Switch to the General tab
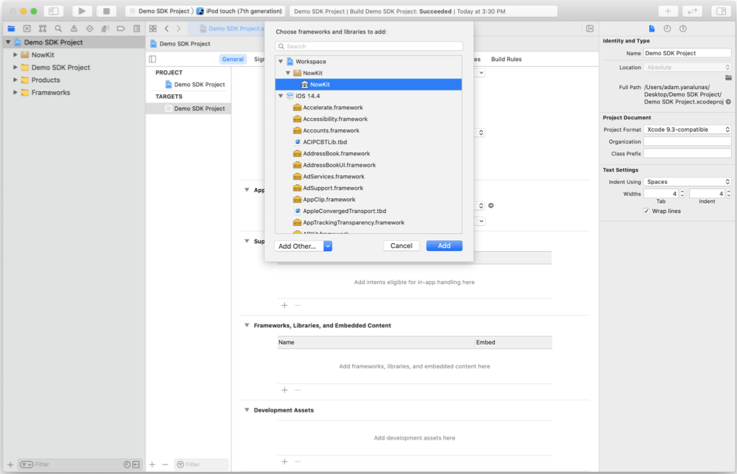This screenshot has width=737, height=474. coord(233,59)
